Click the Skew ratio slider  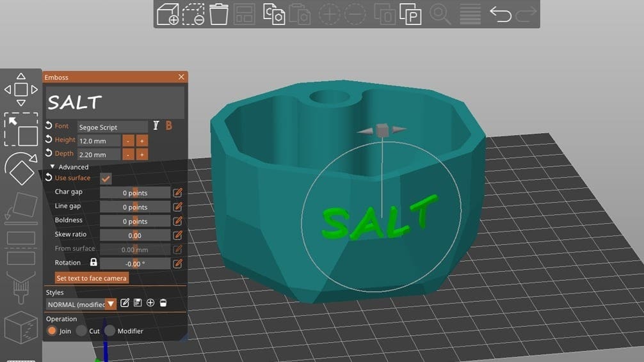(x=135, y=235)
